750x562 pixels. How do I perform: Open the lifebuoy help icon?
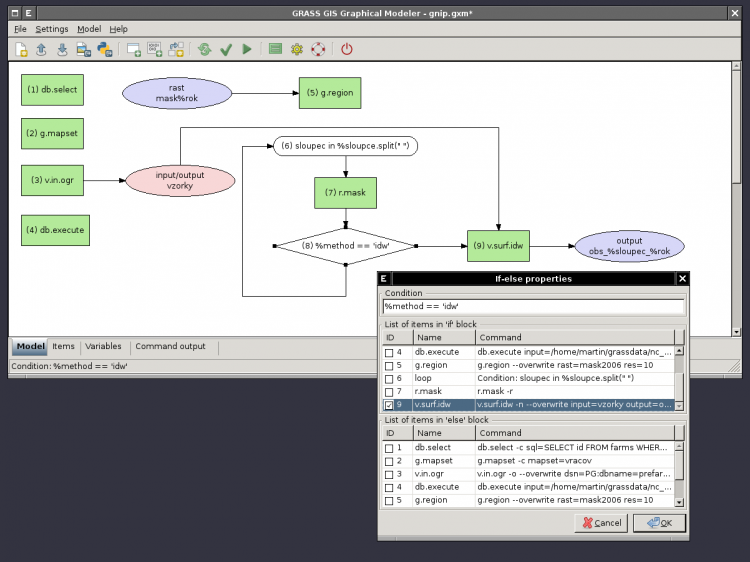click(x=318, y=49)
